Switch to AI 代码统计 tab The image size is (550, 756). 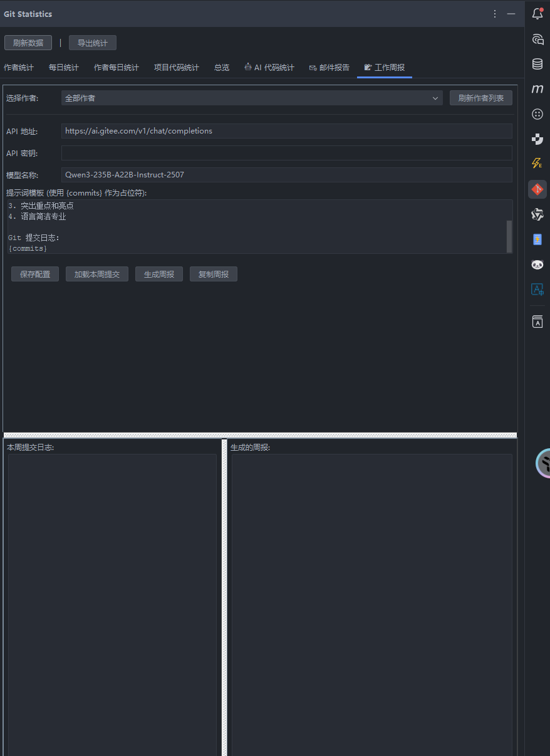[269, 68]
